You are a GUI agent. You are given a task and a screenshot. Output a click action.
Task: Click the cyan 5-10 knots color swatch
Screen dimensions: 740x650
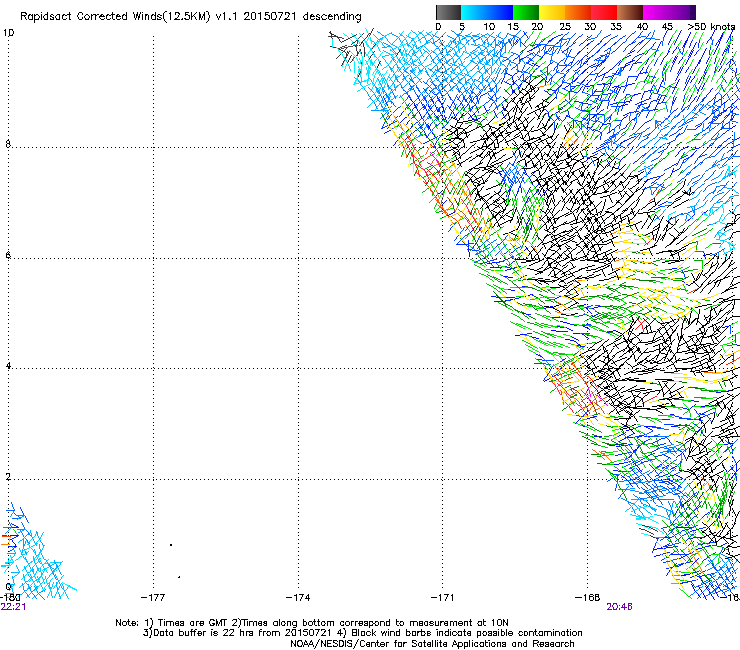click(x=474, y=12)
